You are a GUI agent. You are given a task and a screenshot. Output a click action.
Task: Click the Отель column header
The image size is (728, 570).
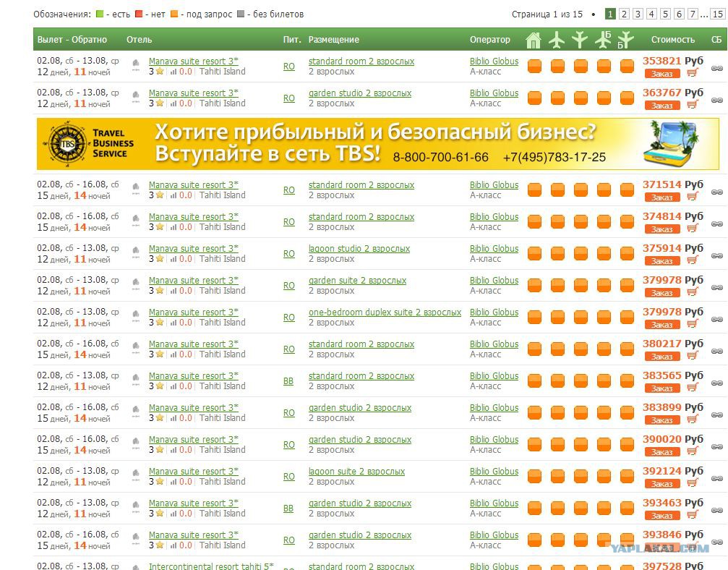[140, 40]
